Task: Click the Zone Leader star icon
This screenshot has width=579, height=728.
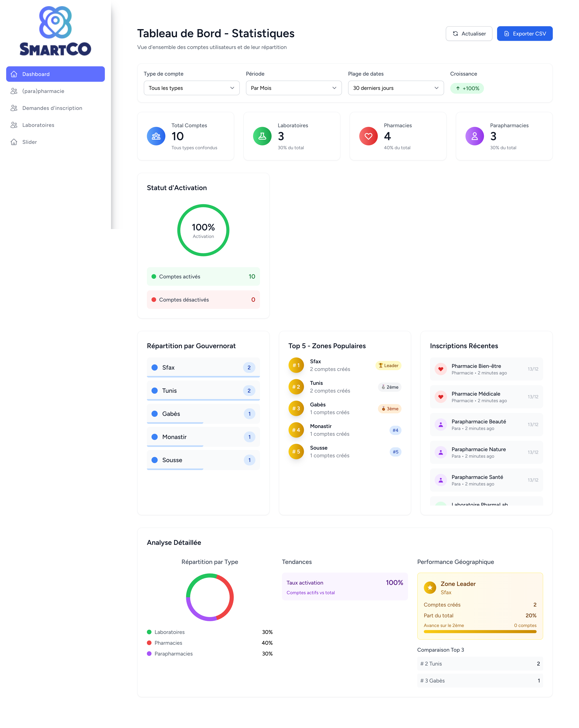Action: (430, 587)
